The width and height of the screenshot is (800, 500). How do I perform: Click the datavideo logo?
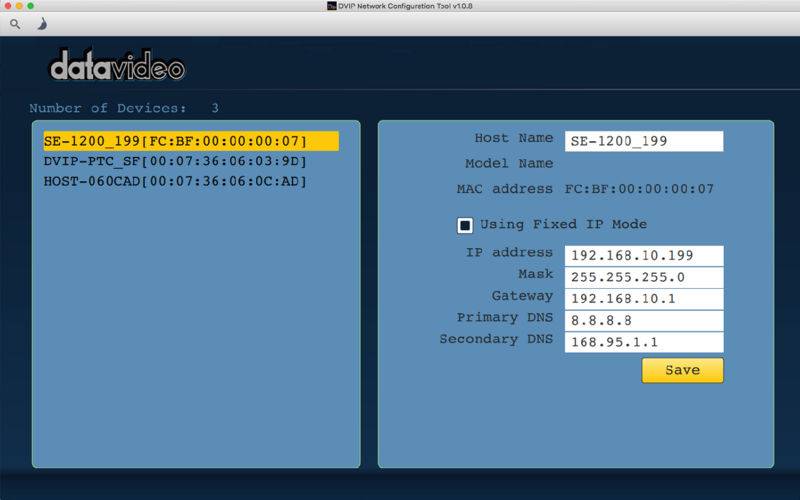point(117,65)
